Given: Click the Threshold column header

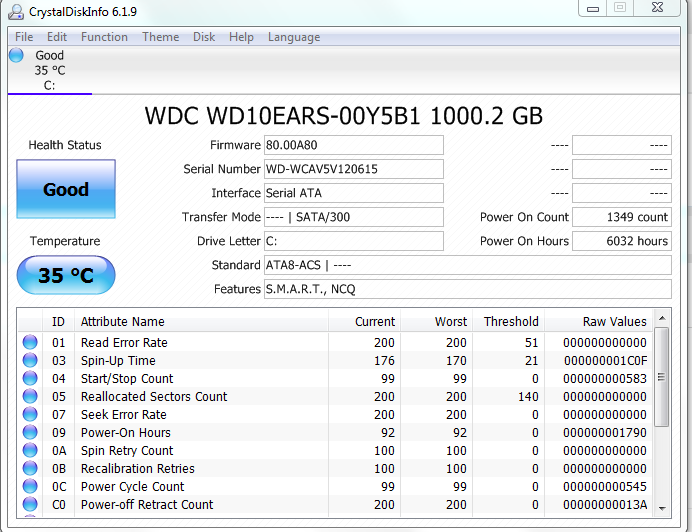Looking at the screenshot, I should (508, 321).
